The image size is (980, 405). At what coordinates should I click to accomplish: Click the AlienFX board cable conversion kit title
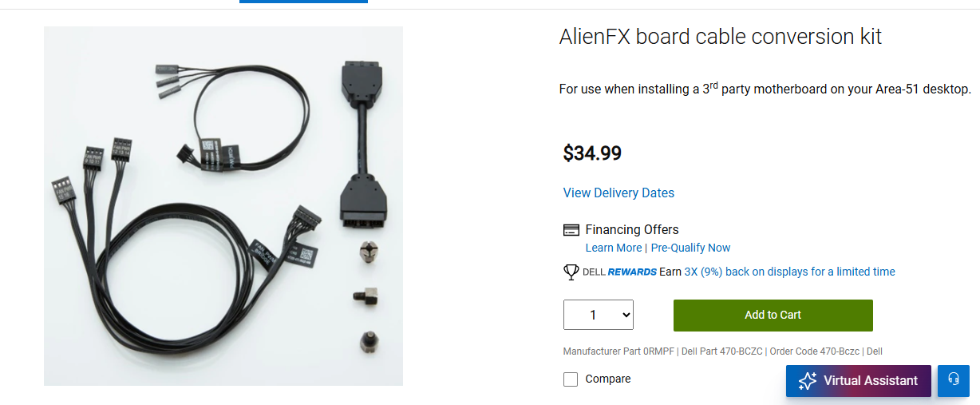click(x=720, y=37)
